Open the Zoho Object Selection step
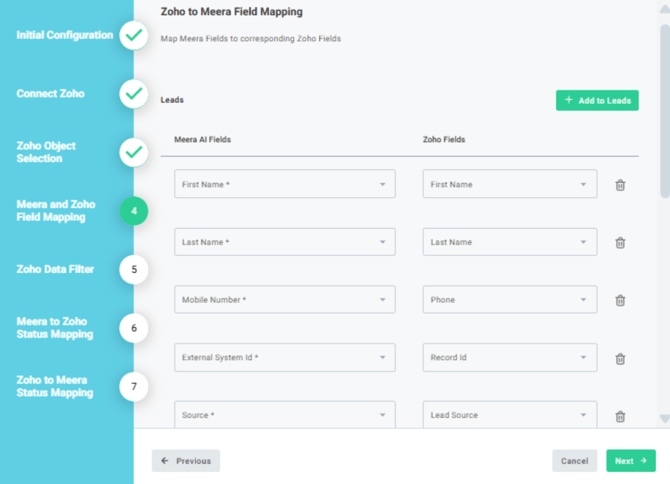Viewport: 670px width, 484px height. click(x=46, y=152)
